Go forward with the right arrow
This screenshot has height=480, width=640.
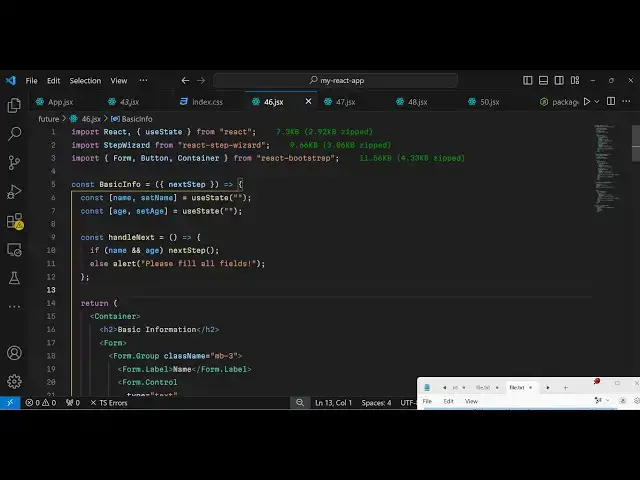click(x=201, y=80)
